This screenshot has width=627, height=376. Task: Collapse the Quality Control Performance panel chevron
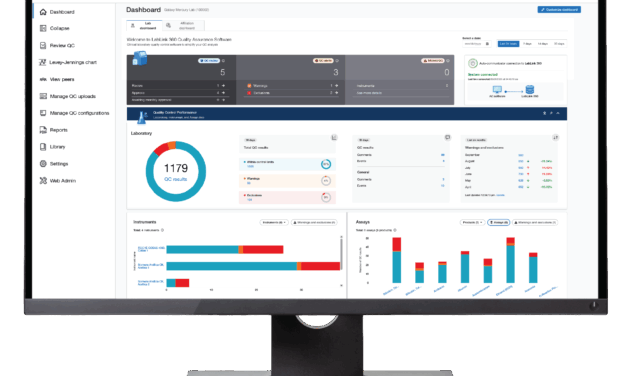tap(558, 114)
